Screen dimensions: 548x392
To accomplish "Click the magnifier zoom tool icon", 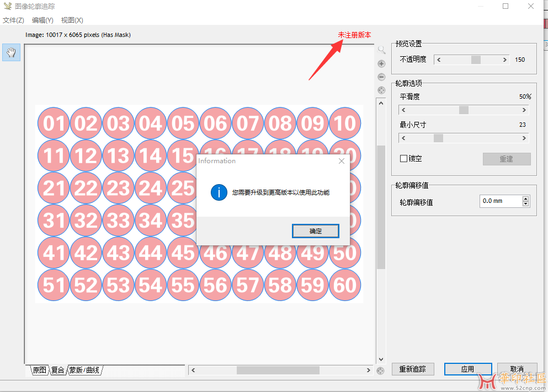I will (382, 50).
